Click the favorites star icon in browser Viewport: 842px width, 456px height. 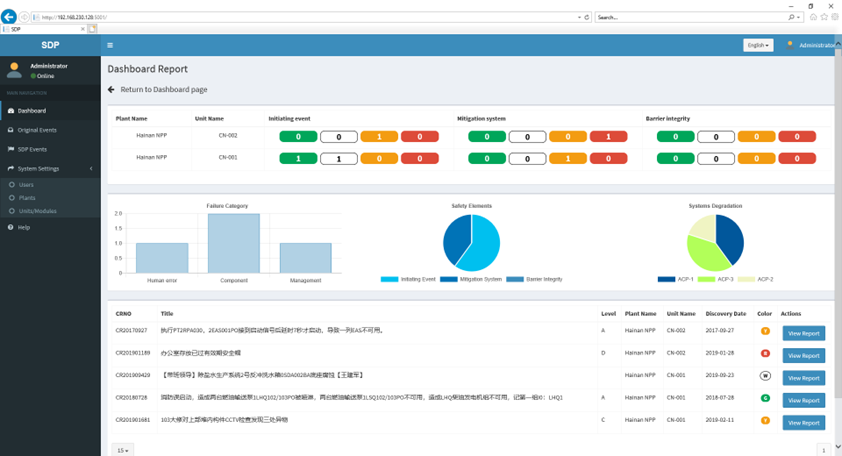tap(824, 17)
